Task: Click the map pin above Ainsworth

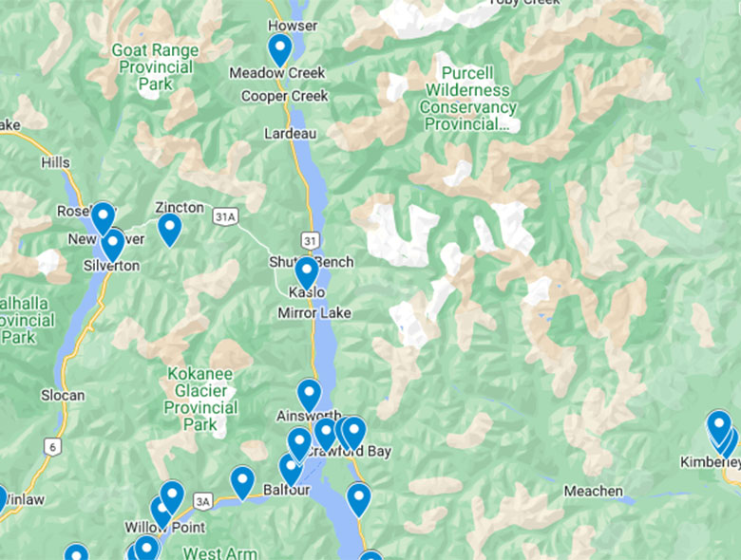Action: (x=309, y=395)
